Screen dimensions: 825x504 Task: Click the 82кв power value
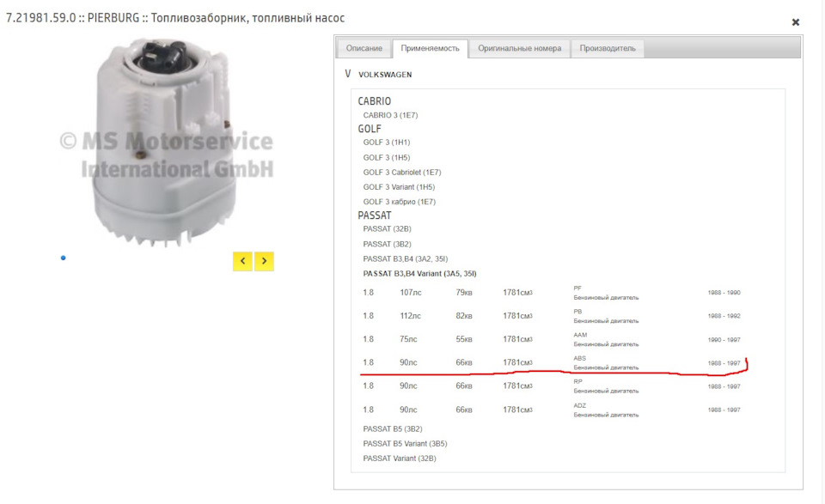coord(464,316)
